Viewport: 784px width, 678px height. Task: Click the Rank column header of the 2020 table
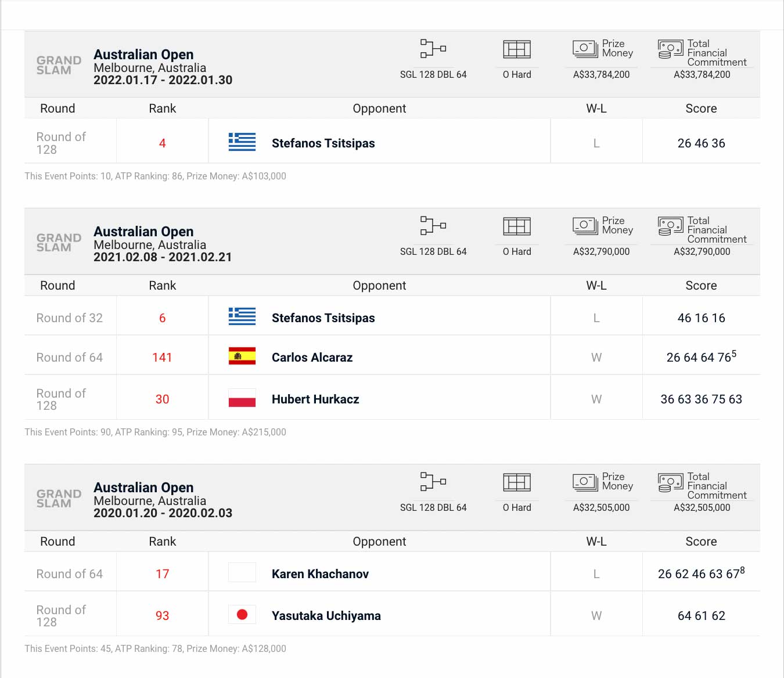click(163, 542)
